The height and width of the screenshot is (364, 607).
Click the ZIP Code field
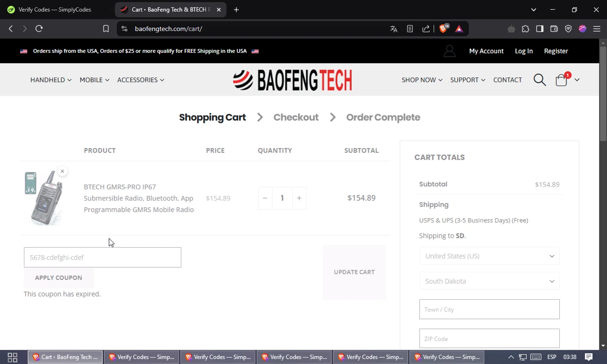489,339
